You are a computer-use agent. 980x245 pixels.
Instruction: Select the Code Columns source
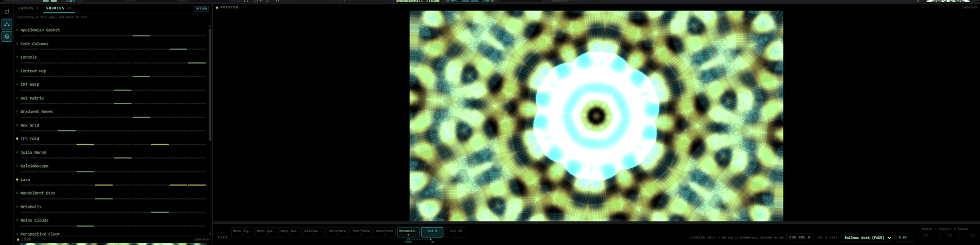[x=35, y=43]
